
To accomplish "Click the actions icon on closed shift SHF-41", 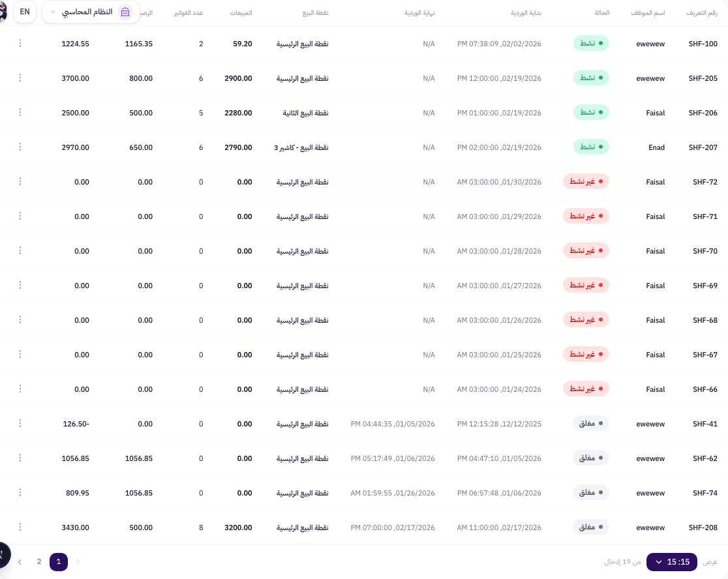I will coord(20,423).
